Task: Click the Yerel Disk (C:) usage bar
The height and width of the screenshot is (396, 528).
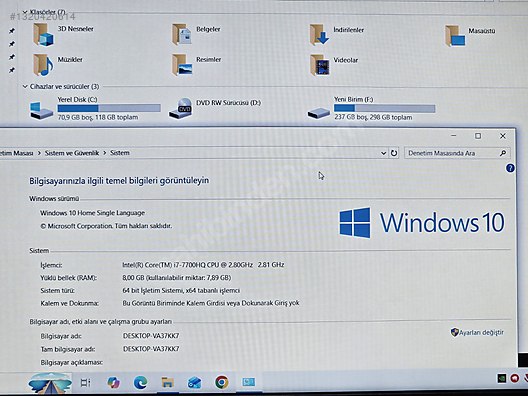Action: 109,108
